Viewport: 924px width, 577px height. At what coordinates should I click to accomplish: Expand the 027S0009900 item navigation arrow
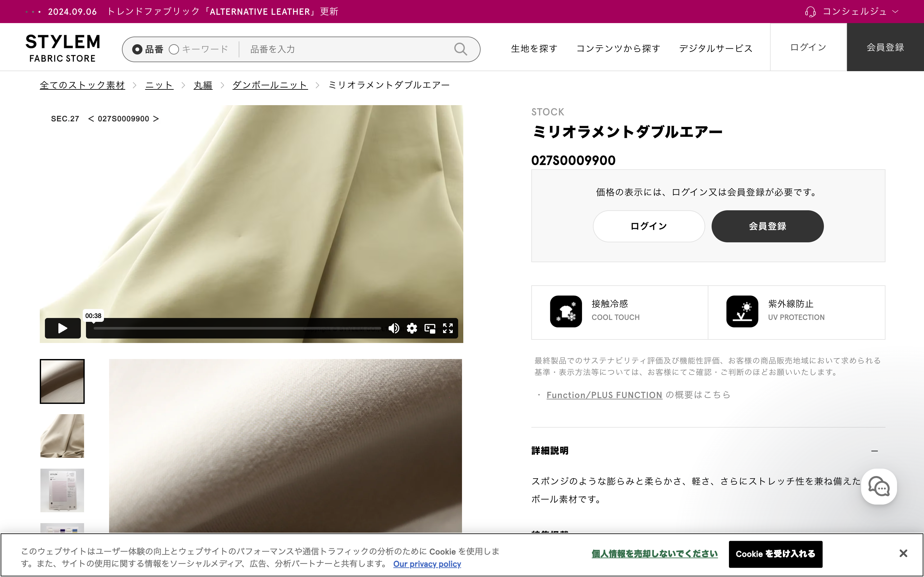pos(156,119)
